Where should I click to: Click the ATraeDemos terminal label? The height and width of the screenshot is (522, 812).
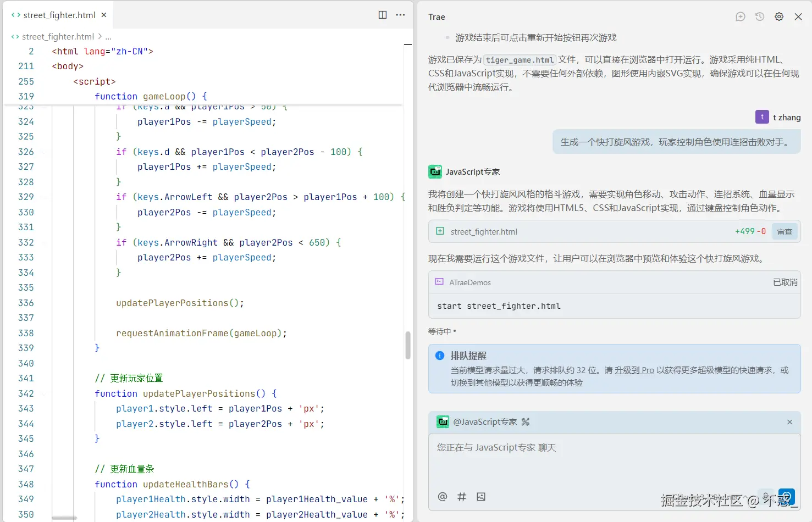[x=470, y=282]
